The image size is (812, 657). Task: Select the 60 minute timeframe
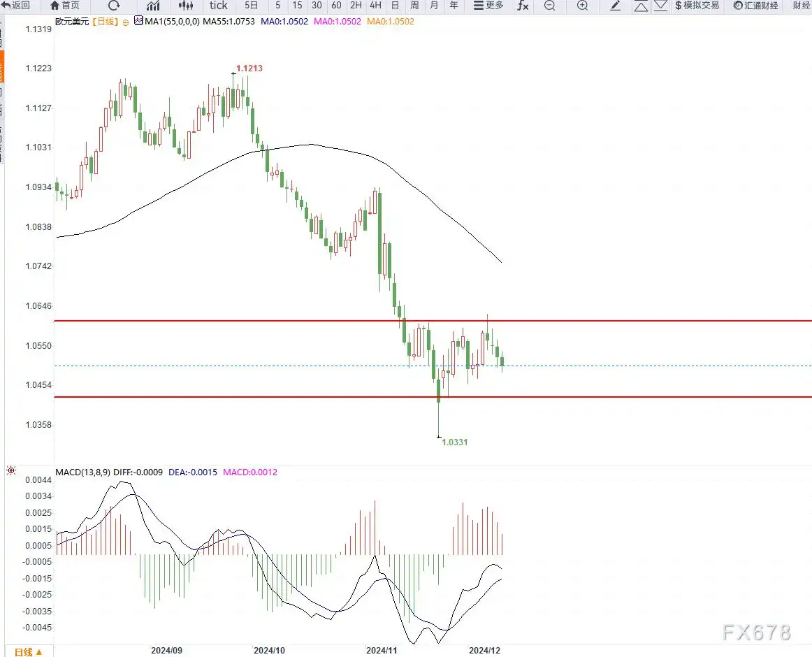[x=336, y=5]
